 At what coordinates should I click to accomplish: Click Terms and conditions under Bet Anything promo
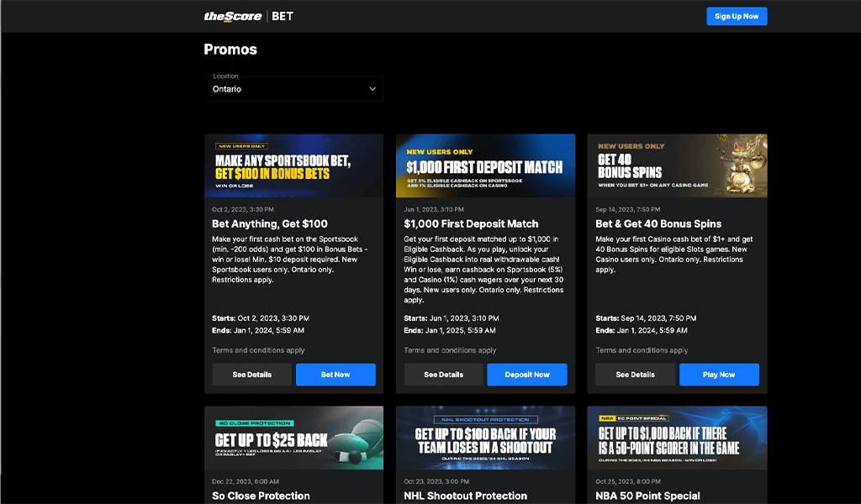pos(258,350)
